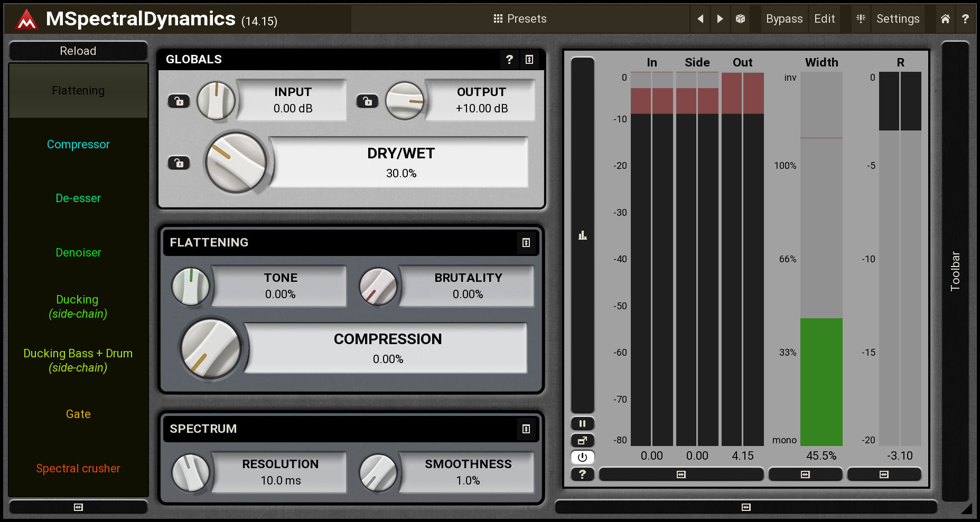Image resolution: width=980 pixels, height=522 pixels.
Task: Pause the meter display
Action: click(582, 423)
